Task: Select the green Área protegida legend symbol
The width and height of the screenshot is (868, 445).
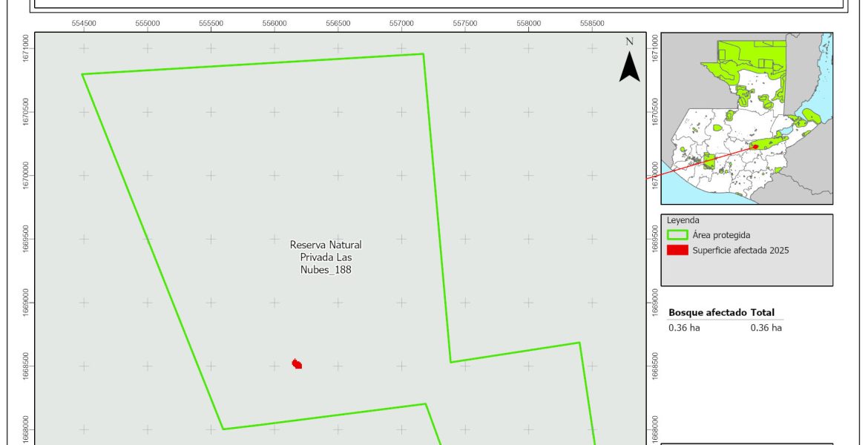Action: click(x=677, y=235)
